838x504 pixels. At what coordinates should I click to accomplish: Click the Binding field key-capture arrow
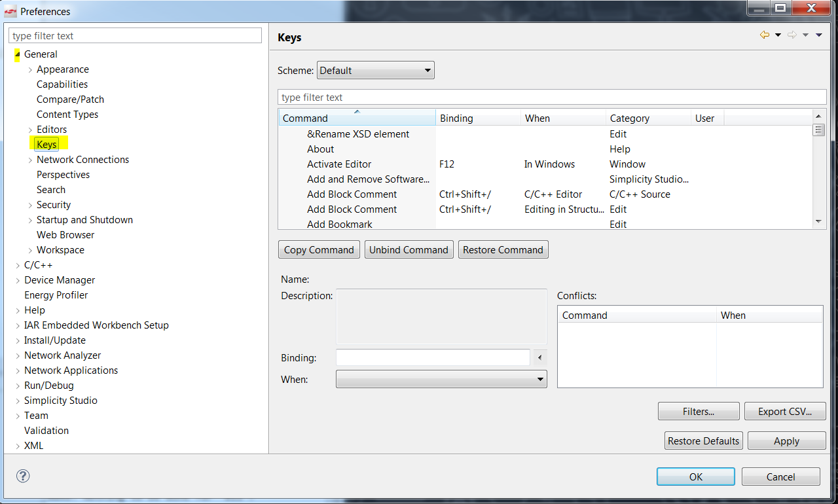point(540,357)
